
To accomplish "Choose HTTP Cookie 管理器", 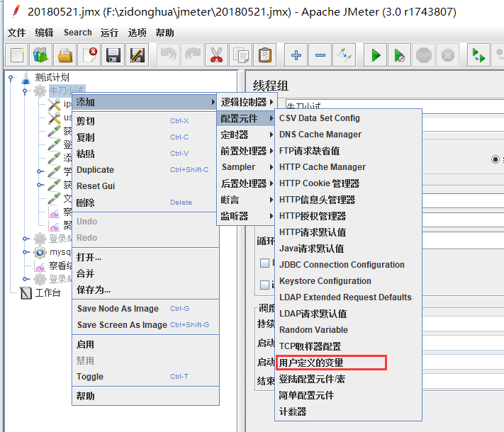I will click(349, 183).
